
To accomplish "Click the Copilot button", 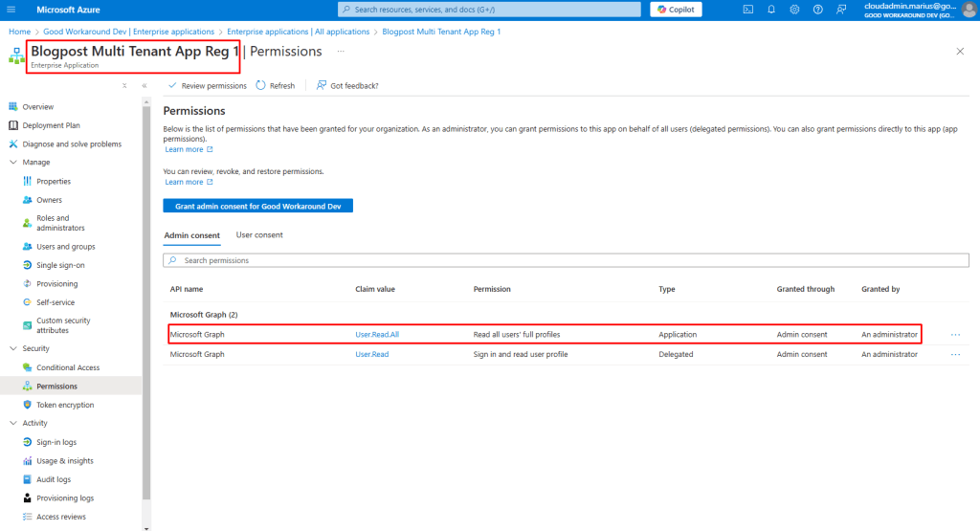I will [x=677, y=10].
